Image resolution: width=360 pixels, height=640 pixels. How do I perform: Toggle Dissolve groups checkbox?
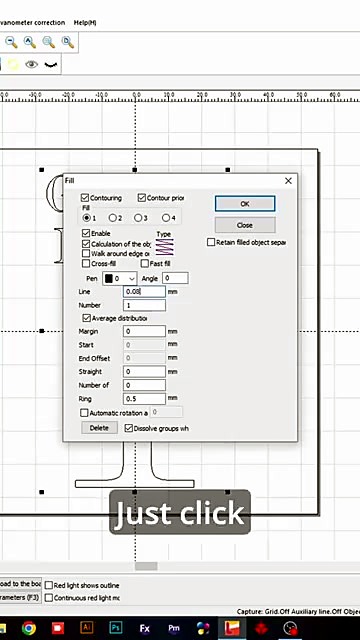click(x=129, y=428)
